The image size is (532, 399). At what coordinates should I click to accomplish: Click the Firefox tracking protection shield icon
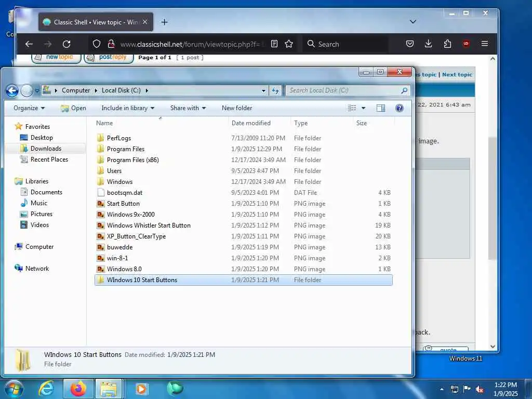97,44
